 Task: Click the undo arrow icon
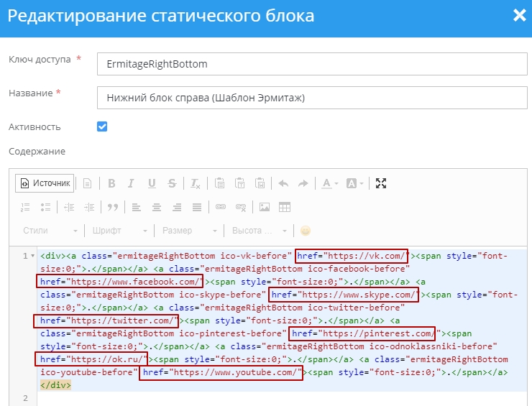283,183
